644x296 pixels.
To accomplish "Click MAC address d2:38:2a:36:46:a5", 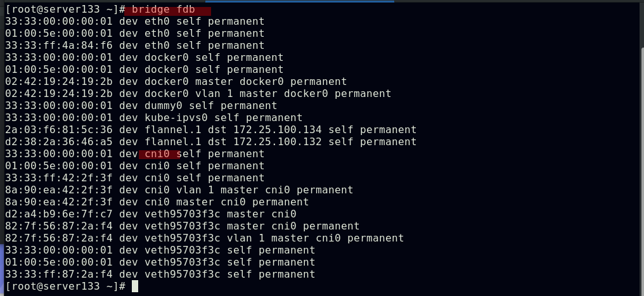I will pyautogui.click(x=58, y=142).
